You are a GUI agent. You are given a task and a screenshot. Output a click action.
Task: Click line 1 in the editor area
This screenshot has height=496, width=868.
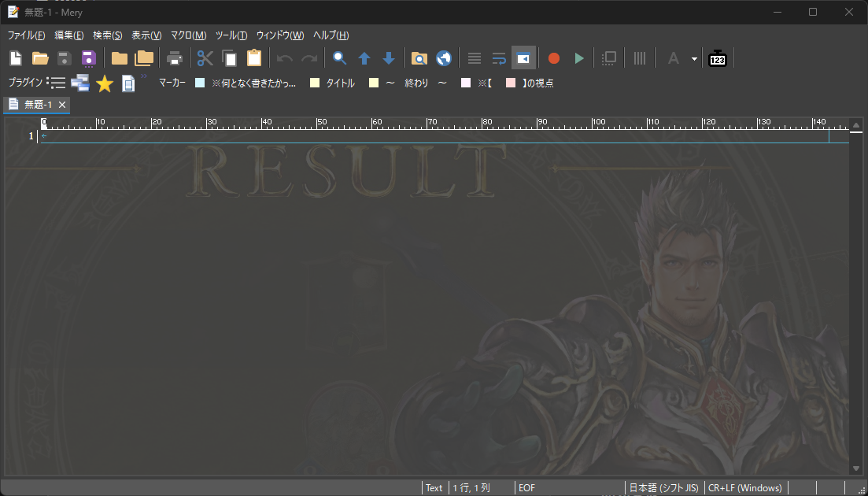pos(445,136)
